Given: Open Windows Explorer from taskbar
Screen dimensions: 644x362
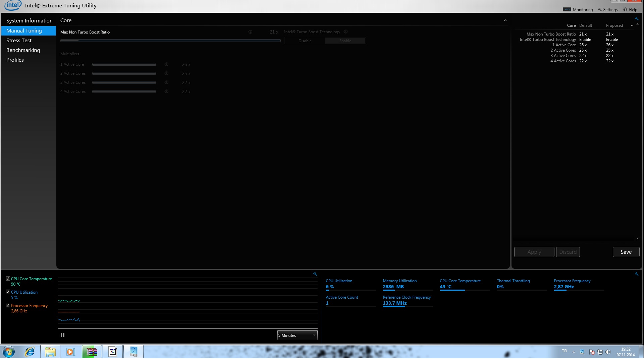Looking at the screenshot, I should [50, 352].
